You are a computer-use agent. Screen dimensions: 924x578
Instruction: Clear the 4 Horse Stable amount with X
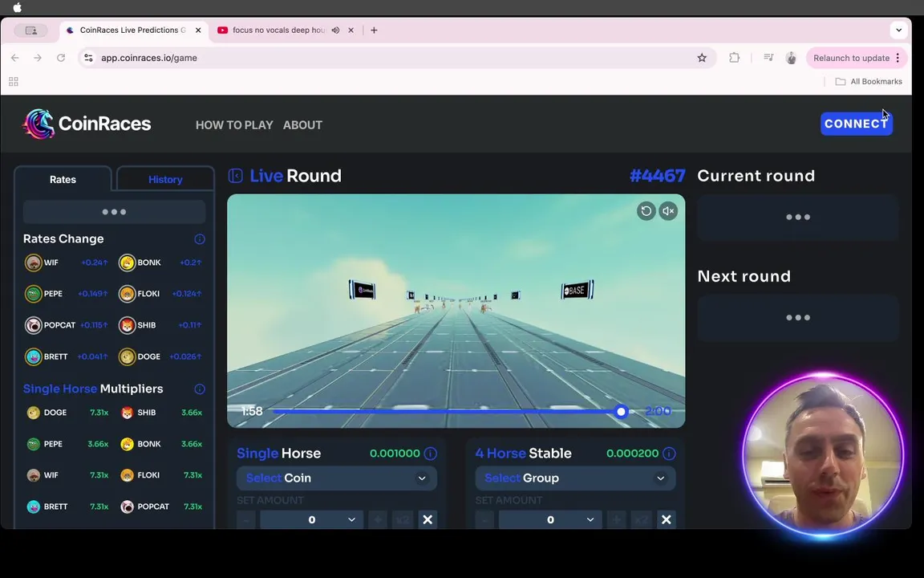(667, 519)
